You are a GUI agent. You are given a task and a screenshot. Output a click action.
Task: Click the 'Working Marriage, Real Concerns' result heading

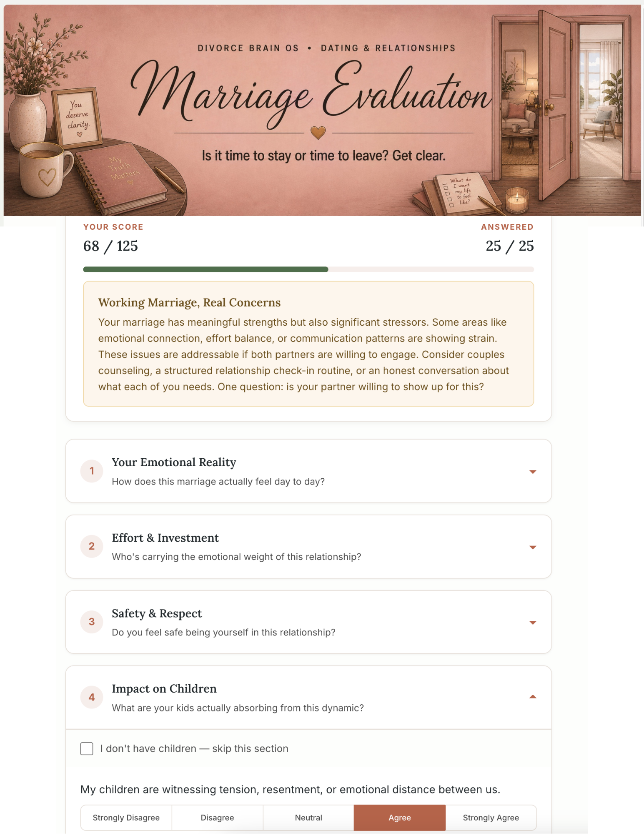point(189,302)
